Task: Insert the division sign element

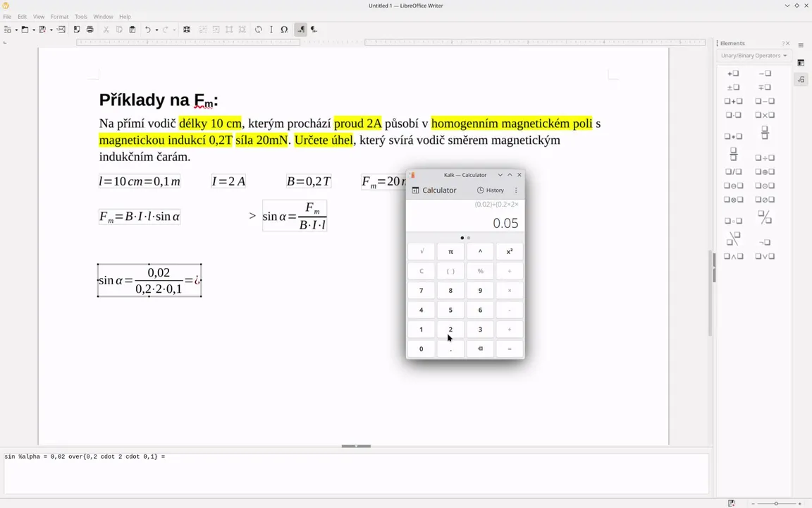Action: 765,157
